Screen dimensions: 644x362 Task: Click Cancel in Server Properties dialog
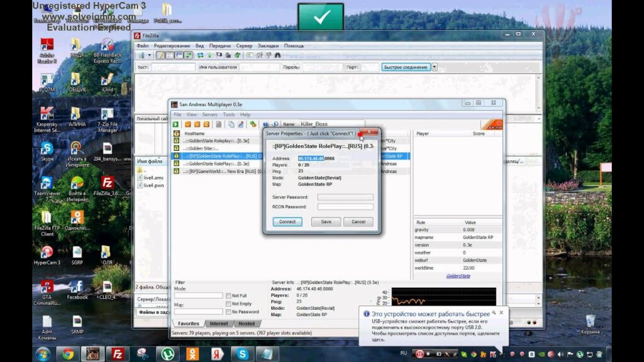[358, 222]
